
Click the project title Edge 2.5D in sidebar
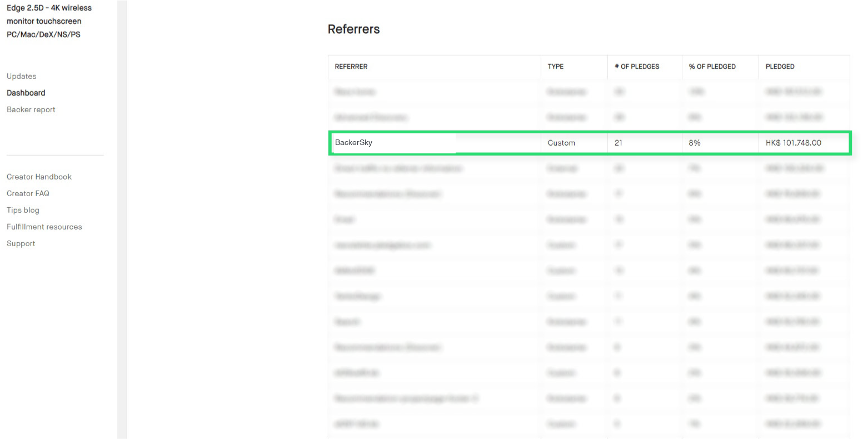tap(49, 21)
